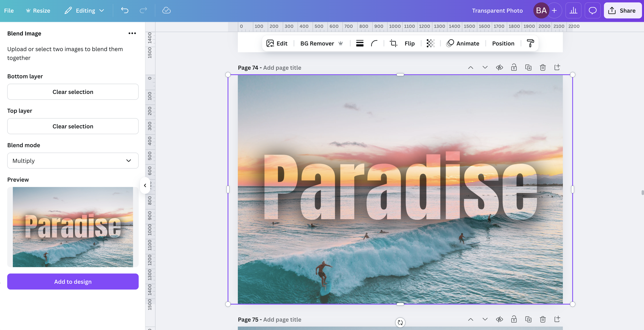644x330 pixels.
Task: Click the undo arrow icon
Action: click(x=125, y=10)
